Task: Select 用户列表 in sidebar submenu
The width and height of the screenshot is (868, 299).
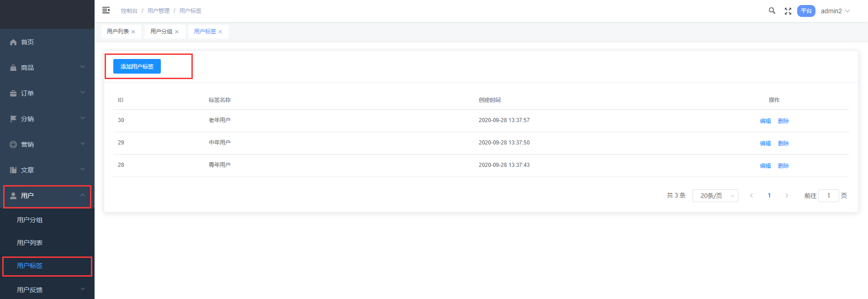Action: tap(30, 243)
